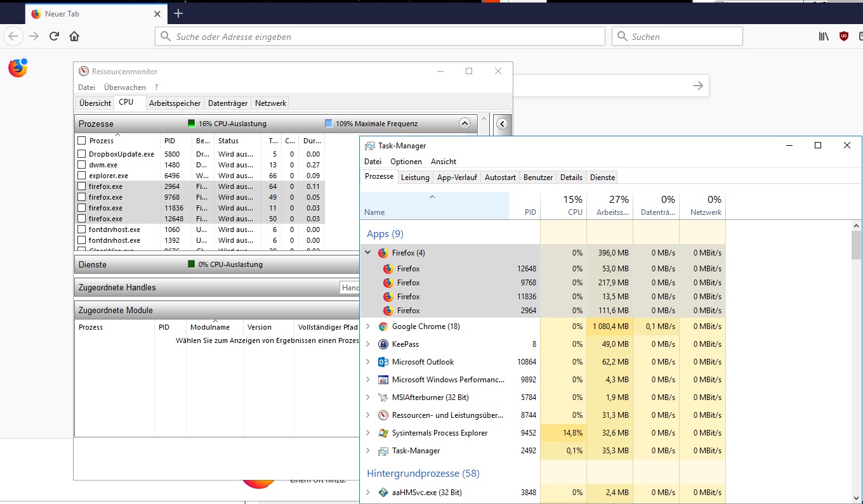Click Ressourcen- und Leistungsüberwachung row icon
The image size is (863, 504).
pos(383,415)
